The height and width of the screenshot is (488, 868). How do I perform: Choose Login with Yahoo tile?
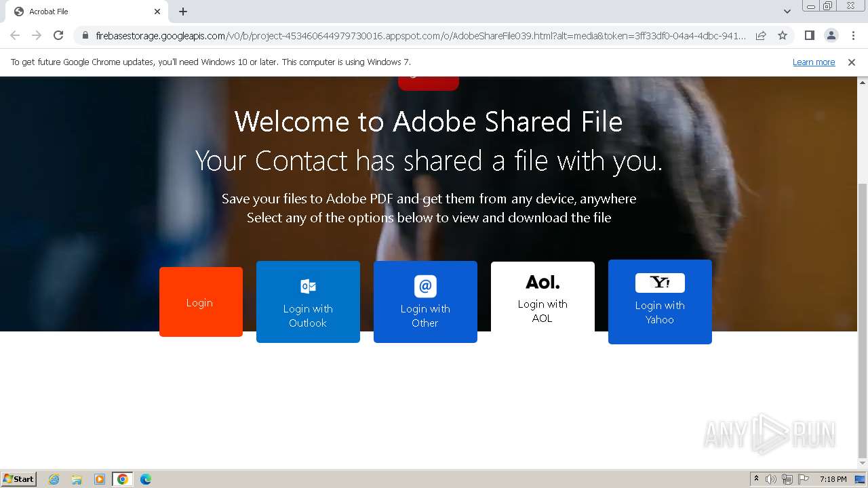660,302
